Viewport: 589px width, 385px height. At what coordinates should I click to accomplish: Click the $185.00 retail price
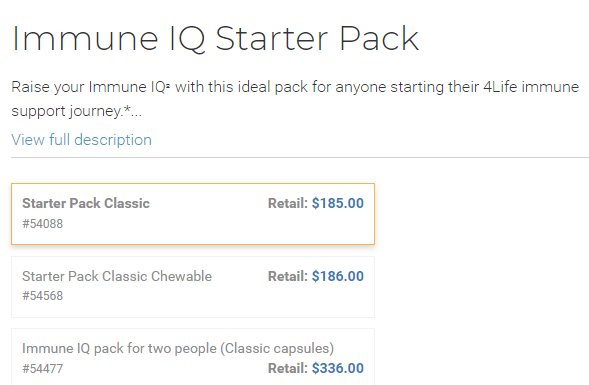click(338, 203)
